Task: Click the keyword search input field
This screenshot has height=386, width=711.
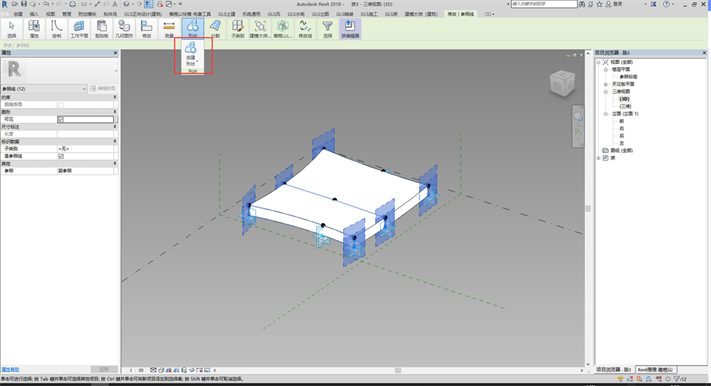Action: [544, 4]
